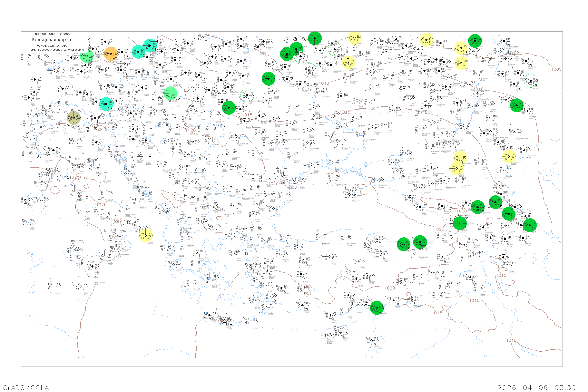
Task: Click the 06/04/2026 00 UTC date text
Action: 52,46
